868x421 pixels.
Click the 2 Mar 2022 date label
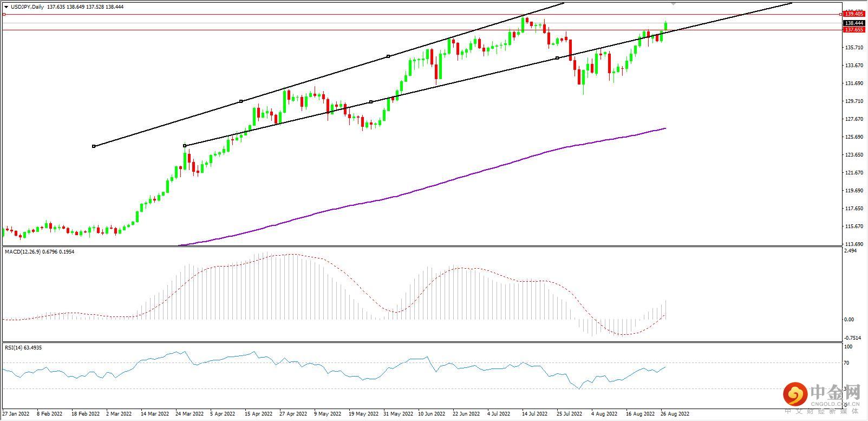(x=119, y=413)
